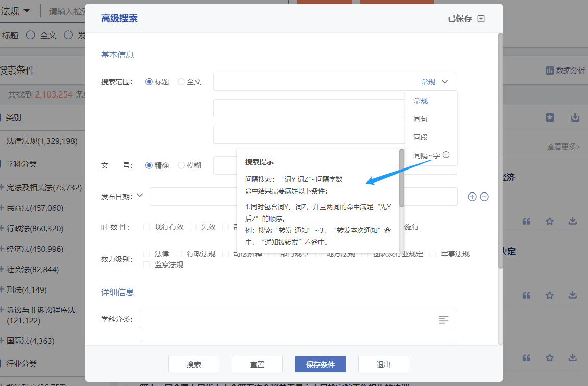
Task: Select the 模糊 document number radio button
Action: [181, 165]
